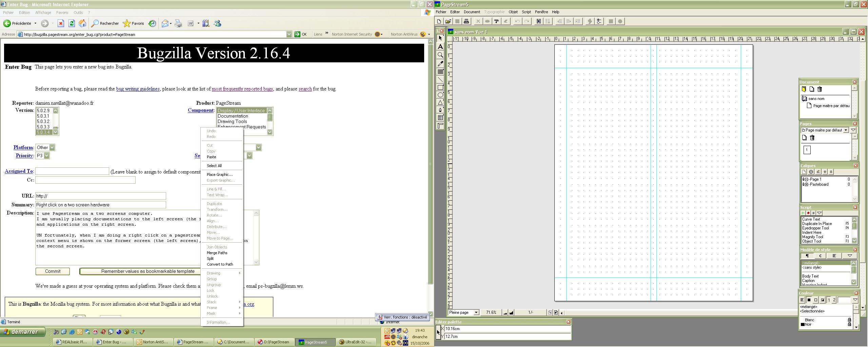Pick the Eyedropper tool in toolbox
The image size is (868, 347).
point(440,63)
